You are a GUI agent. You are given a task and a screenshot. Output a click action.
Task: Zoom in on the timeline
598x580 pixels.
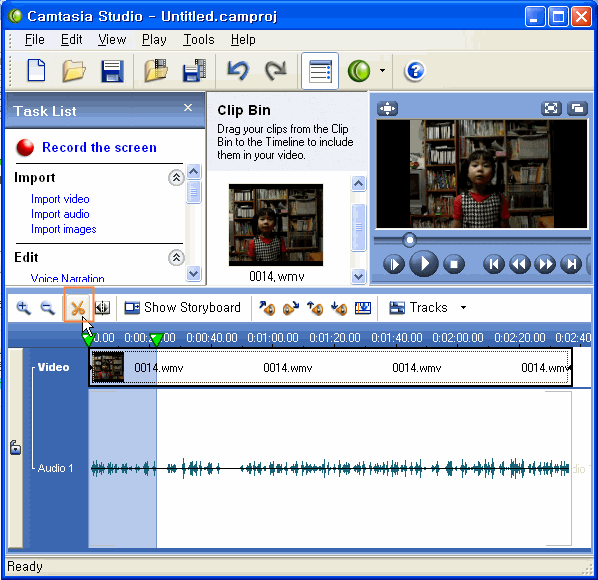point(23,308)
